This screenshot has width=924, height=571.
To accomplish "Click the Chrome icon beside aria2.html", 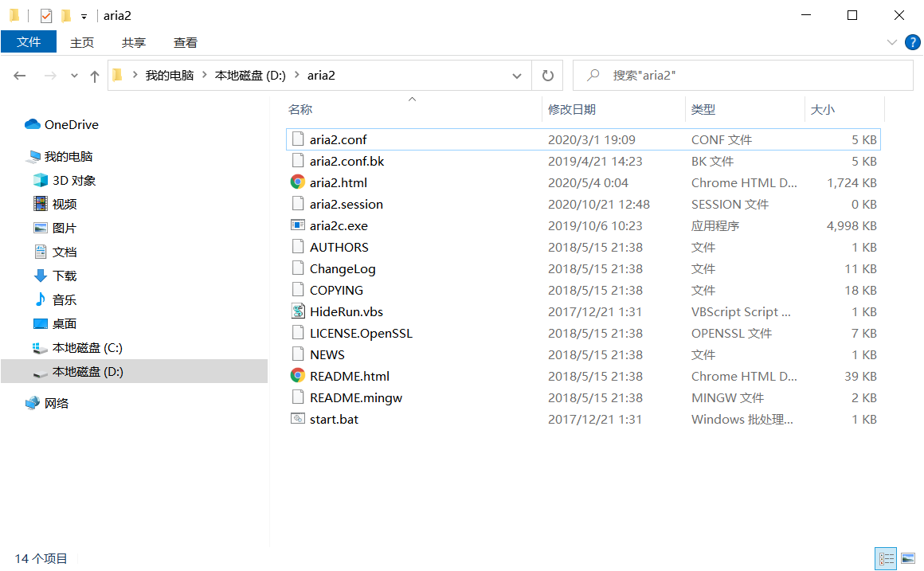I will [x=298, y=182].
